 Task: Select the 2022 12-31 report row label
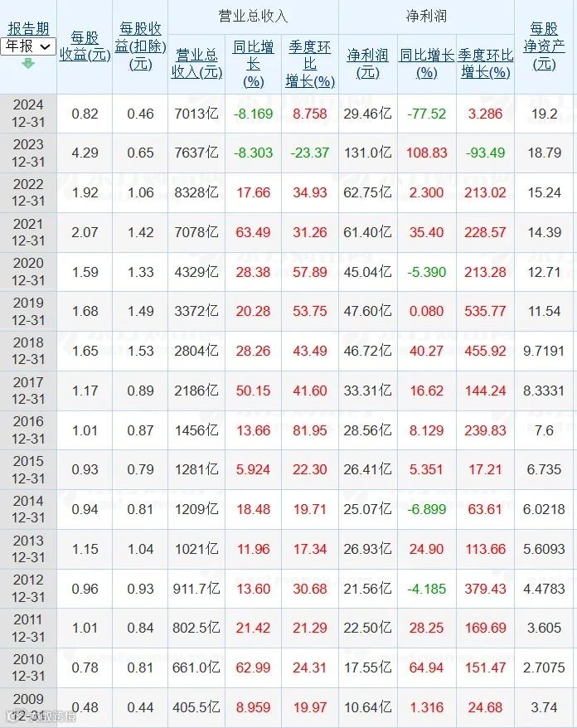[x=28, y=192]
